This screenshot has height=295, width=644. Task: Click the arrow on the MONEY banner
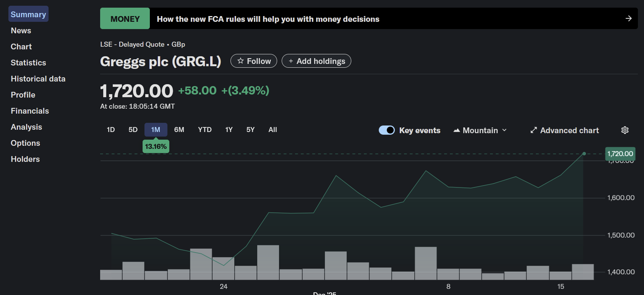click(x=628, y=18)
